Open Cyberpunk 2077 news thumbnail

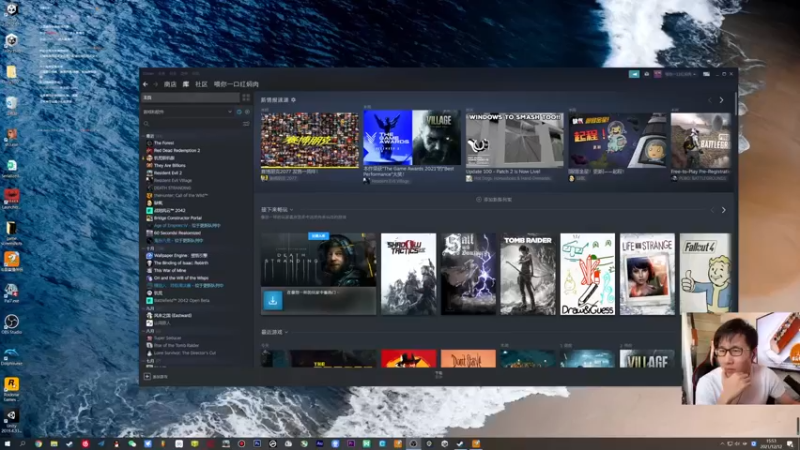310,140
